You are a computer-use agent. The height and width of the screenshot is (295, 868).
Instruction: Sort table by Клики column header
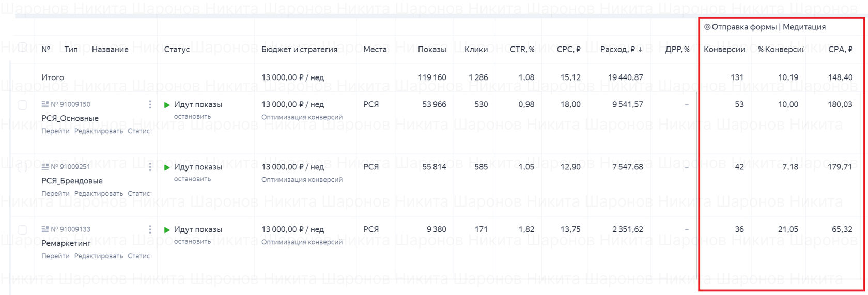(x=476, y=50)
